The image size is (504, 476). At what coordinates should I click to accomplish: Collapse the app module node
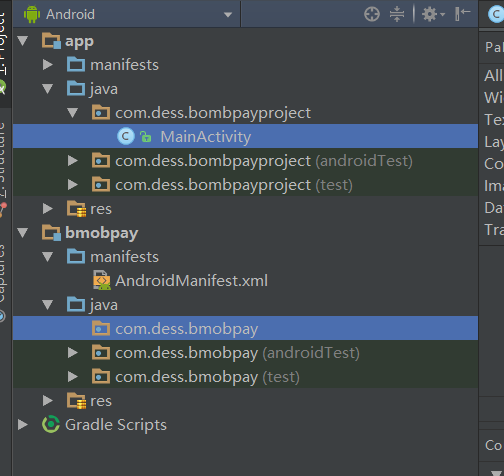23,41
